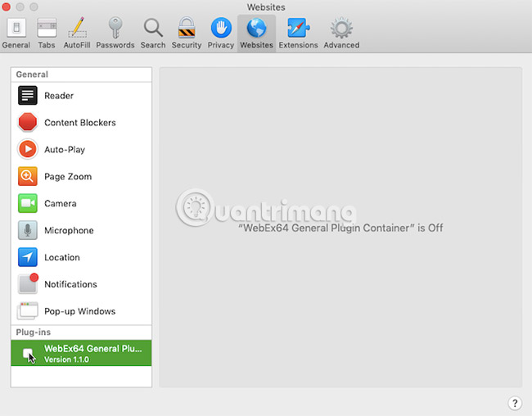
Task: Choose the Camera label
Action: click(61, 203)
